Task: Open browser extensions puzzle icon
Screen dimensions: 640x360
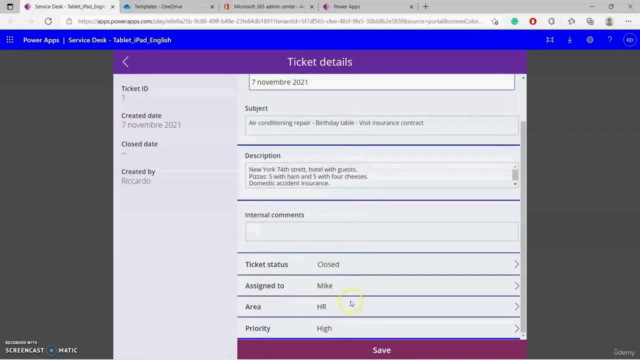Action: (551, 21)
